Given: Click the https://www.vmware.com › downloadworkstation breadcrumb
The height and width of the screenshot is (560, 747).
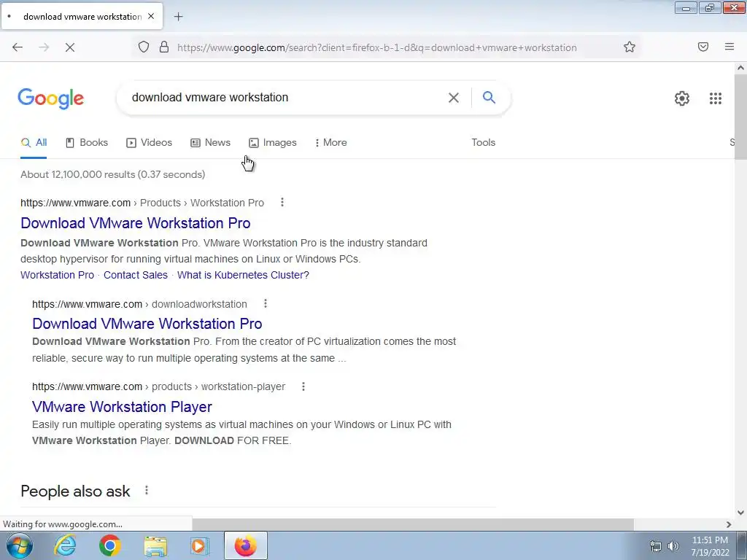Looking at the screenshot, I should 139,304.
